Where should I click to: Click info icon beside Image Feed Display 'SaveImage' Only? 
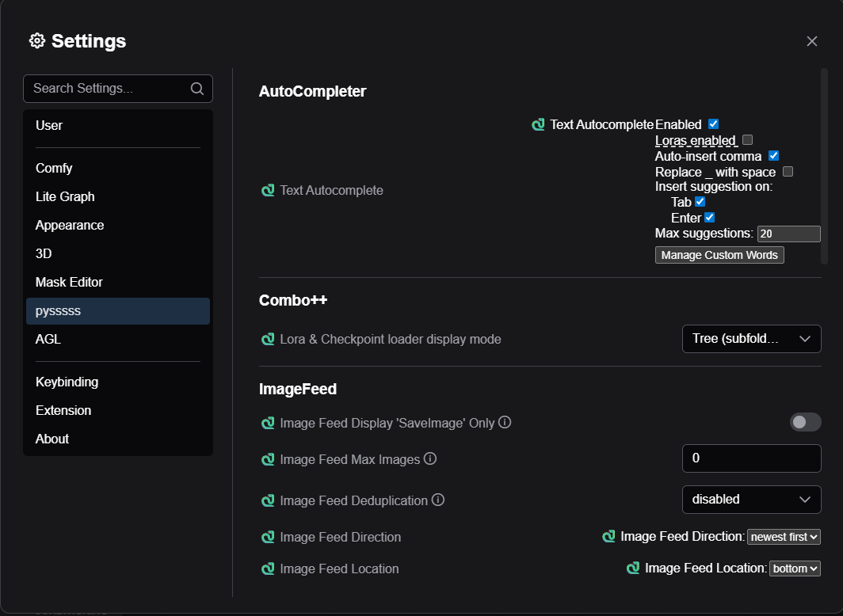[x=504, y=422]
